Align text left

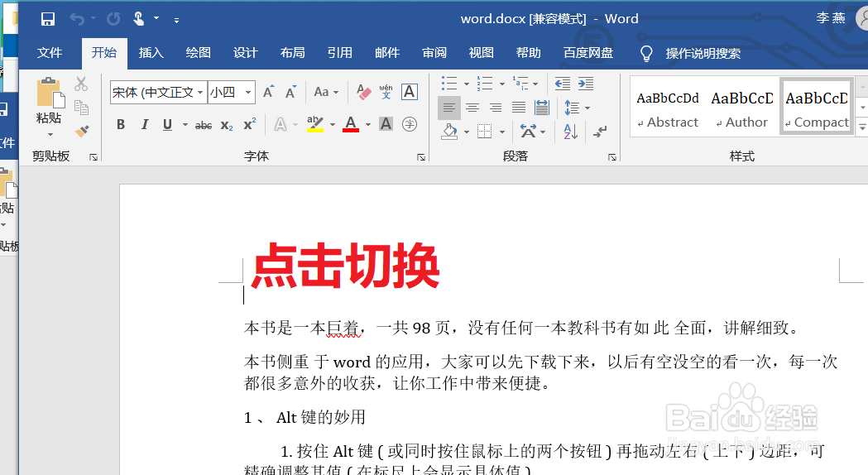pyautogui.click(x=449, y=108)
